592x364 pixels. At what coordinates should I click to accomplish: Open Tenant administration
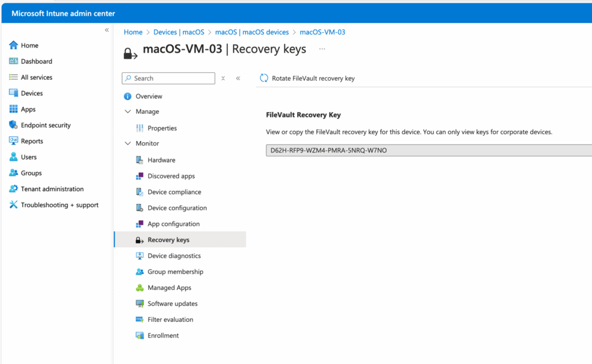pyautogui.click(x=13, y=189)
